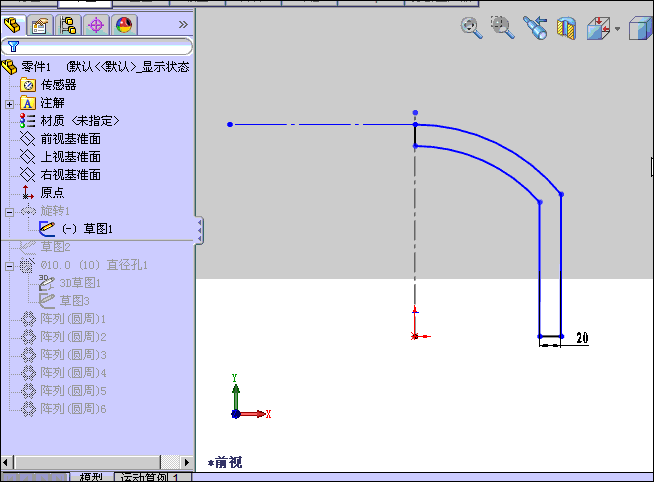Click the XYZ view triad

click(250, 397)
